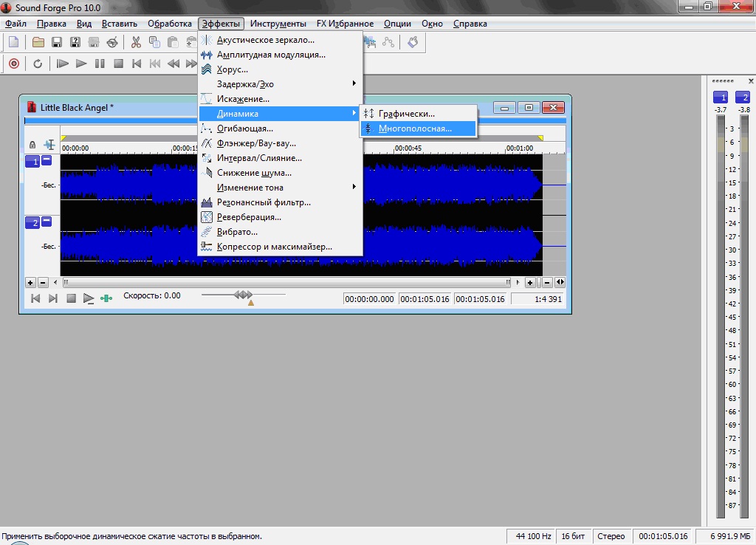Toggle channel 1 button in data window
The width and height of the screenshot is (756, 545).
coord(32,162)
